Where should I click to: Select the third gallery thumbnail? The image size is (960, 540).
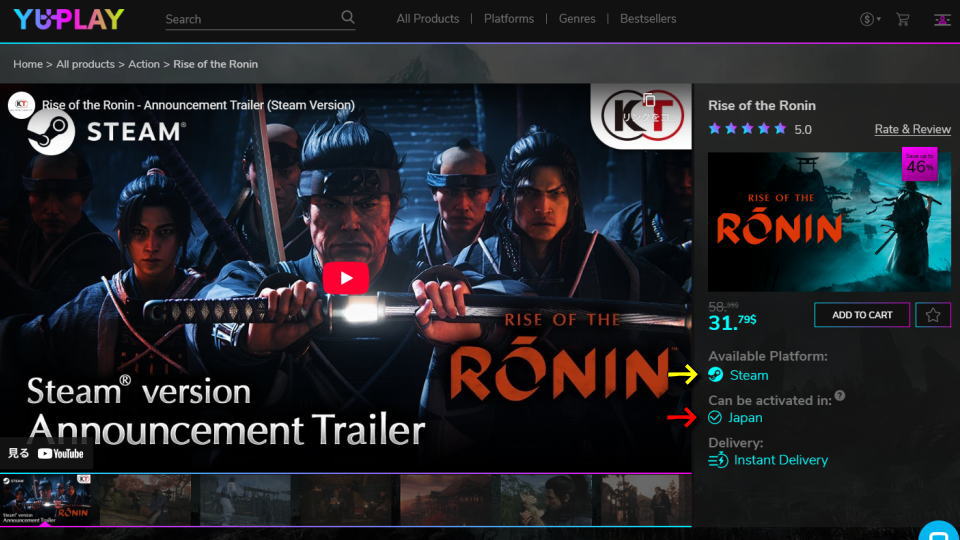click(246, 500)
